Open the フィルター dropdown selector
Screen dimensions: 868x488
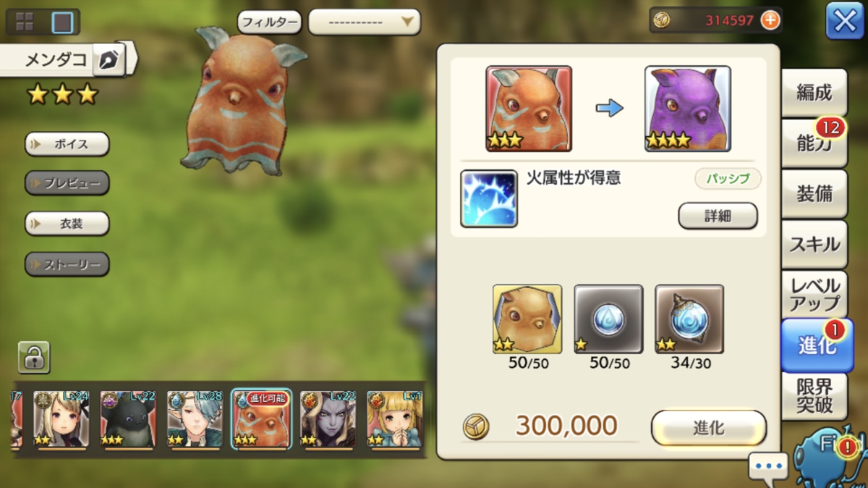pos(365,22)
